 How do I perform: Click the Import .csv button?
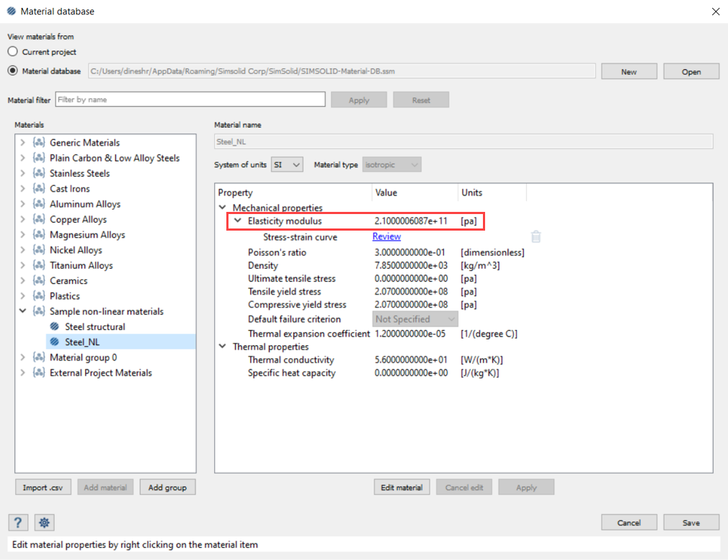43,487
